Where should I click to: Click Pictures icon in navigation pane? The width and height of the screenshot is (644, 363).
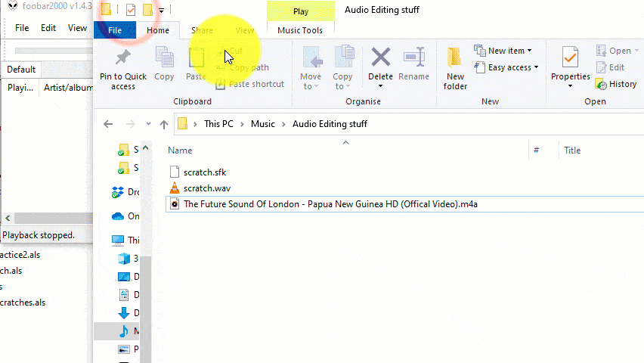tap(124, 349)
